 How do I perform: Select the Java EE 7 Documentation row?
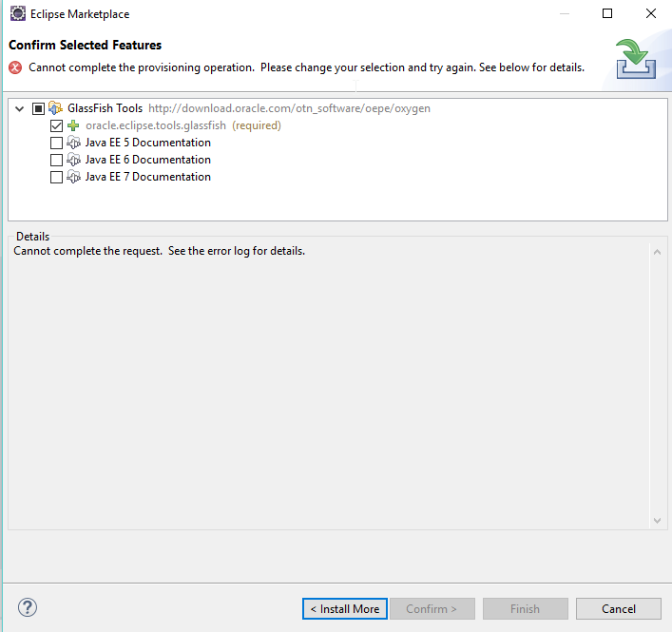[x=148, y=177]
